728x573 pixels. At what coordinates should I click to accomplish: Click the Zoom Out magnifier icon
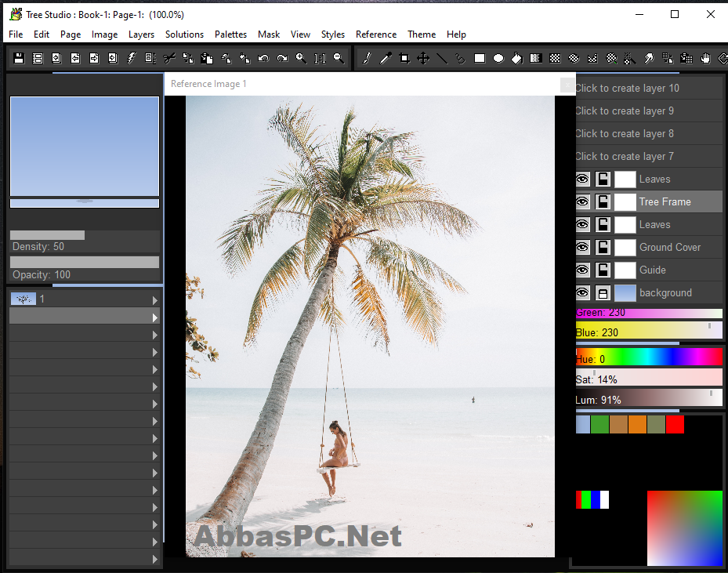[x=339, y=58]
